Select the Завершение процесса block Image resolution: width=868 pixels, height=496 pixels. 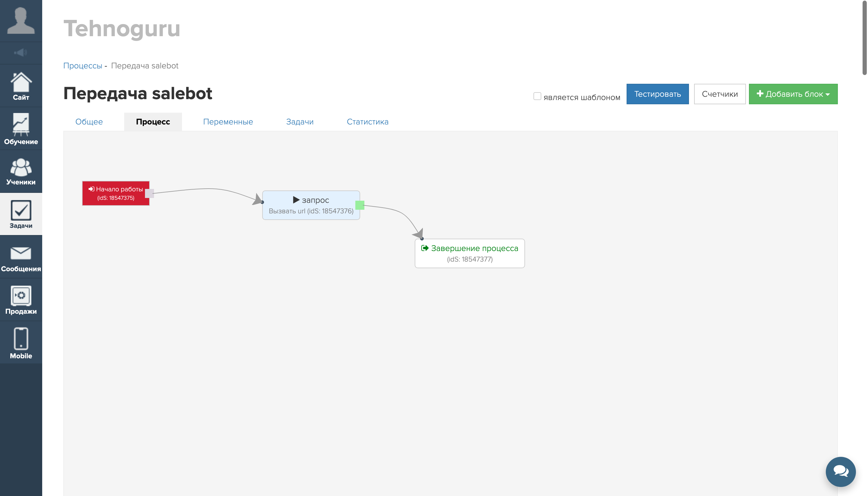pyautogui.click(x=470, y=253)
